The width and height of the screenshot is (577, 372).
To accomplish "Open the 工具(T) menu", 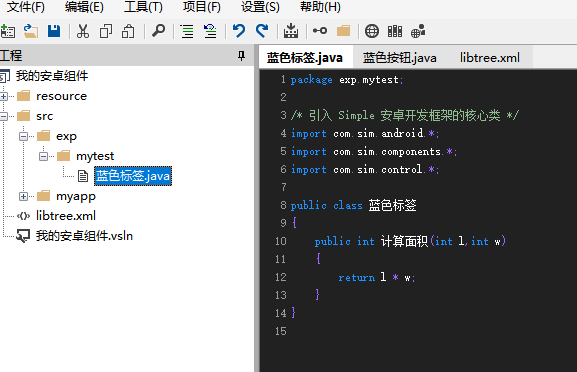I will coord(143,7).
